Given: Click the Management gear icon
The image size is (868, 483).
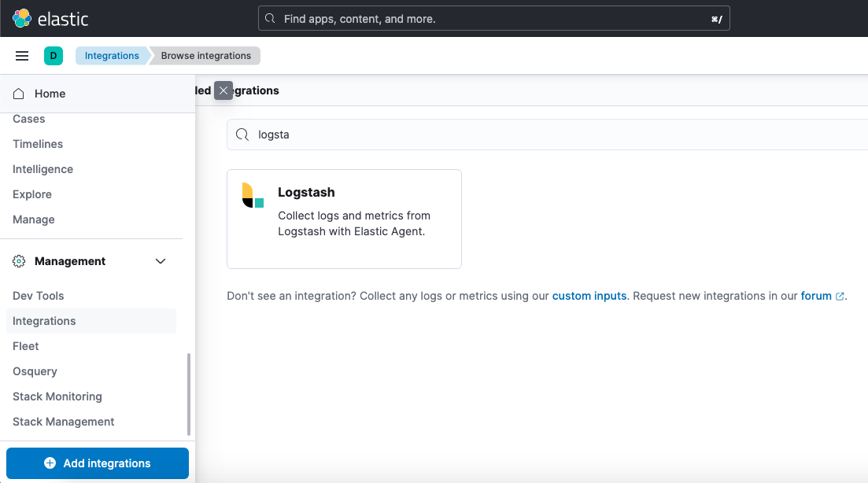Looking at the screenshot, I should 19,261.
